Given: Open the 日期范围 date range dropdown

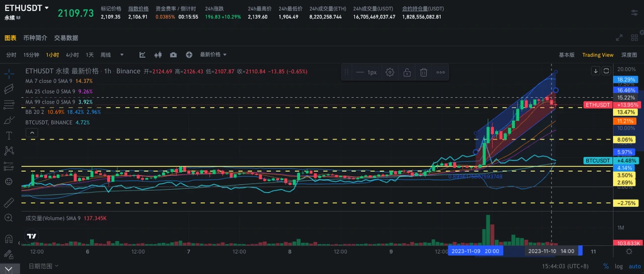Looking at the screenshot, I should (x=43, y=265).
